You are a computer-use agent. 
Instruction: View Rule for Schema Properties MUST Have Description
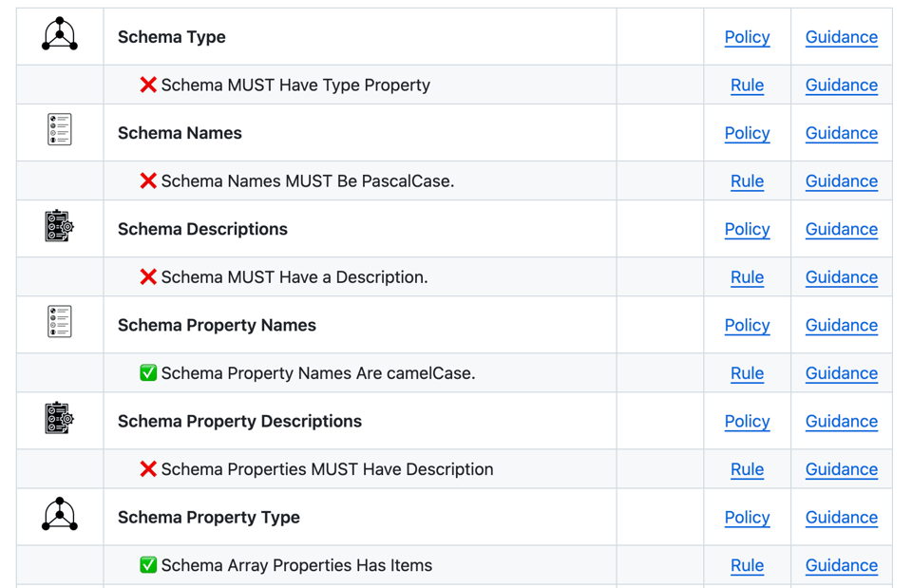point(747,468)
